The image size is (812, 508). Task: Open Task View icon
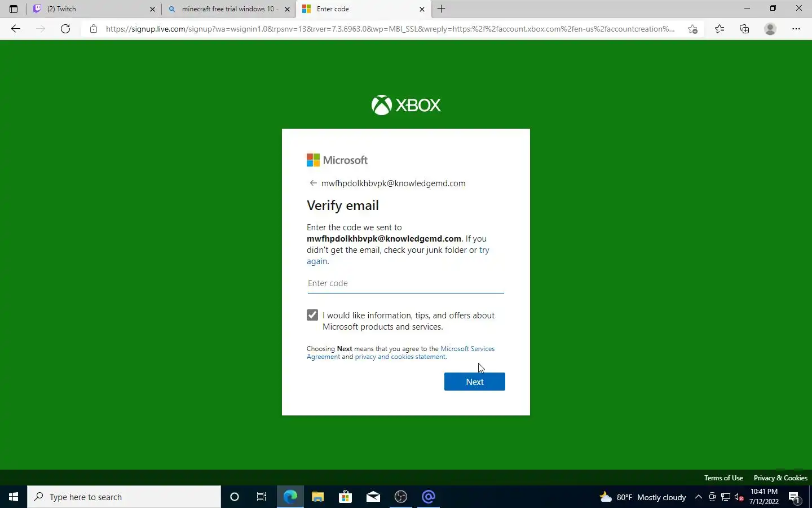262,497
